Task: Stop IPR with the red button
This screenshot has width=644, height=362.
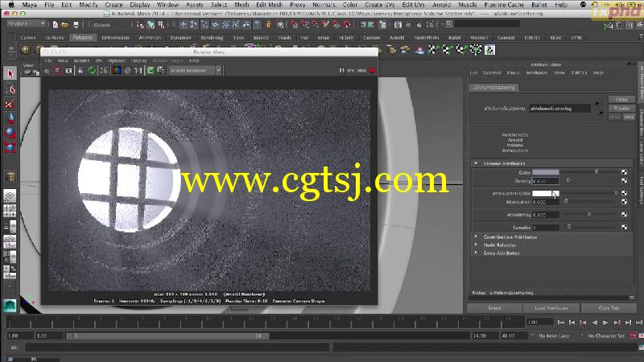Action: [x=372, y=71]
